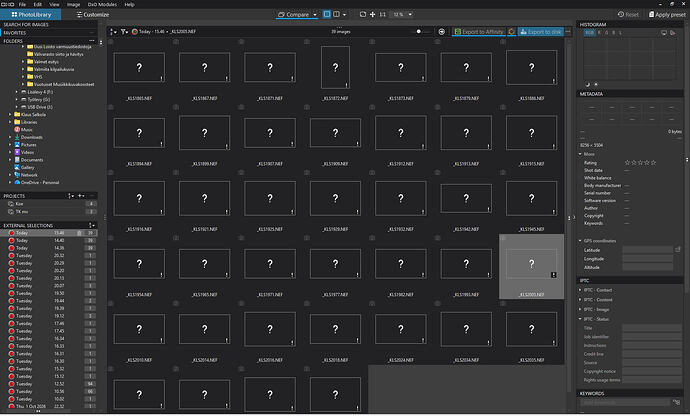Click the Latitude input field
690x416 pixels.
coord(647,250)
